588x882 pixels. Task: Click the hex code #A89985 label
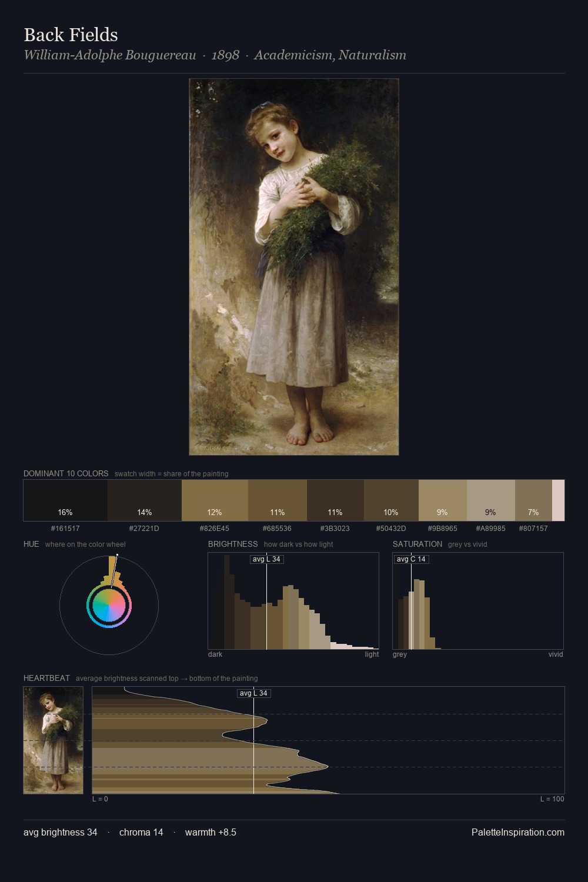coord(491,528)
